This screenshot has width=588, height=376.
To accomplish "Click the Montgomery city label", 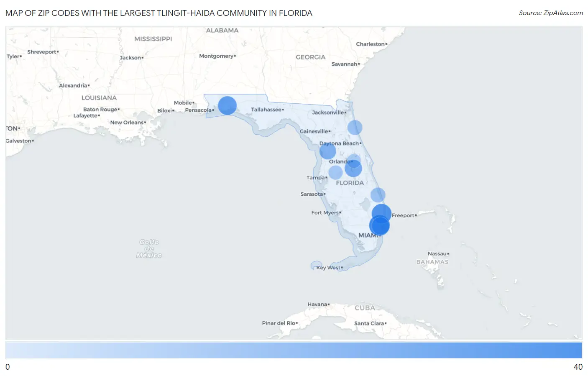I will [x=217, y=56].
